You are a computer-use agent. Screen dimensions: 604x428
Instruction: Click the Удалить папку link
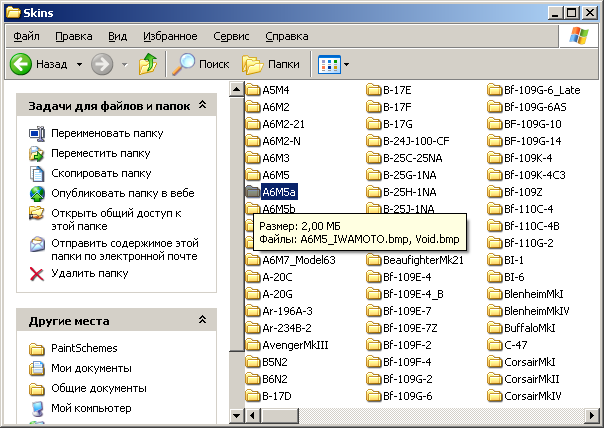coord(89,274)
